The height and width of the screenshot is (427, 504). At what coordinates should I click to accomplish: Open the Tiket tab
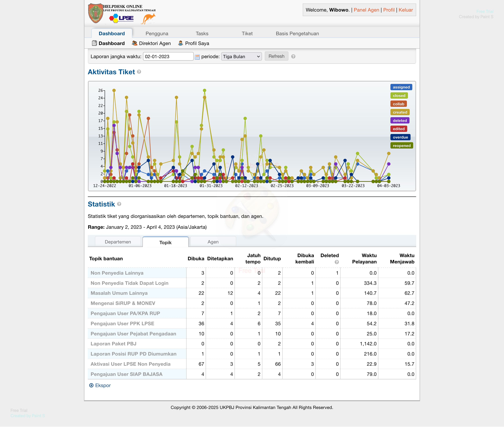pyautogui.click(x=247, y=33)
